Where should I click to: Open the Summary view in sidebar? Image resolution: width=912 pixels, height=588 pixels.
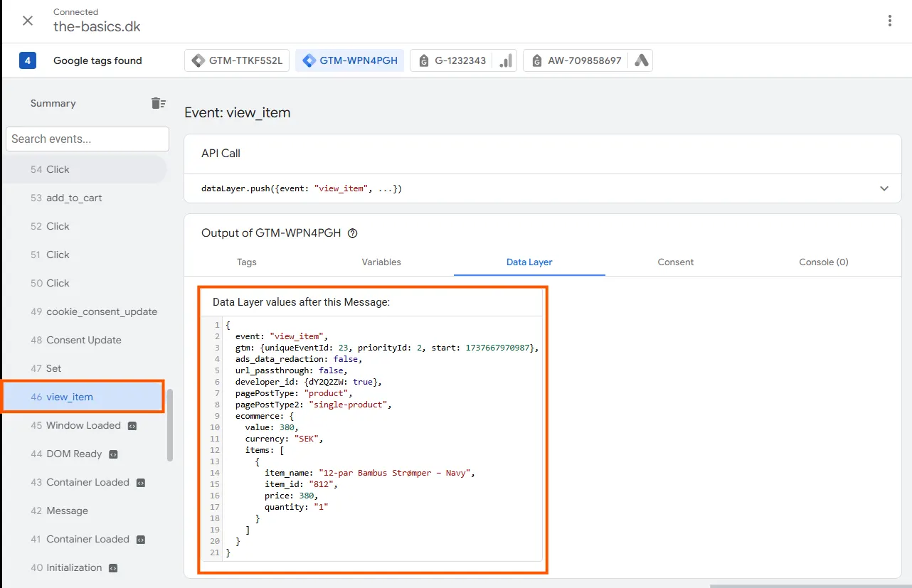coord(53,103)
